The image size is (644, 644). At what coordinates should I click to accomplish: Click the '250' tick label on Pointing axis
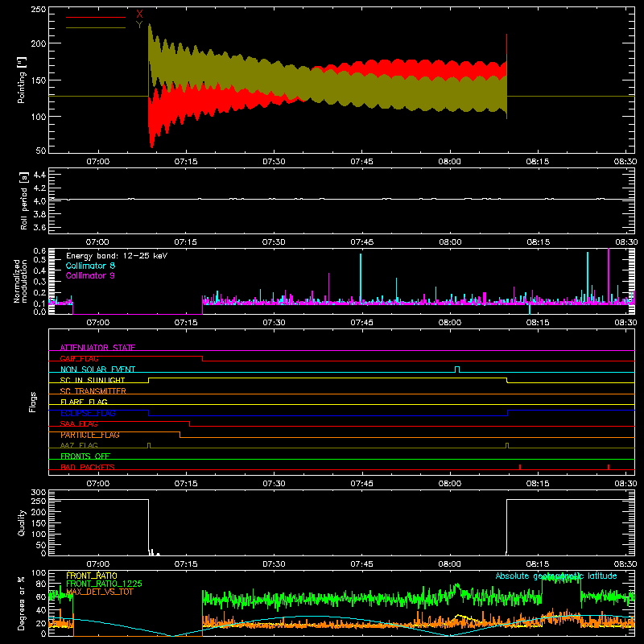(39, 10)
